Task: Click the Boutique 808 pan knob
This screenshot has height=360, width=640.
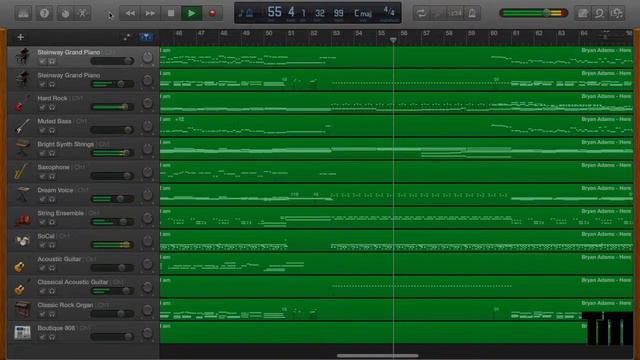Action: coord(147,333)
